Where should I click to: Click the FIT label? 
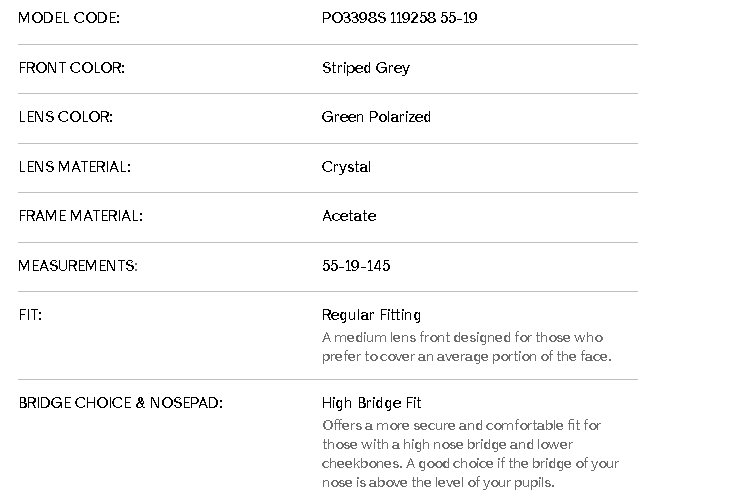(30, 315)
